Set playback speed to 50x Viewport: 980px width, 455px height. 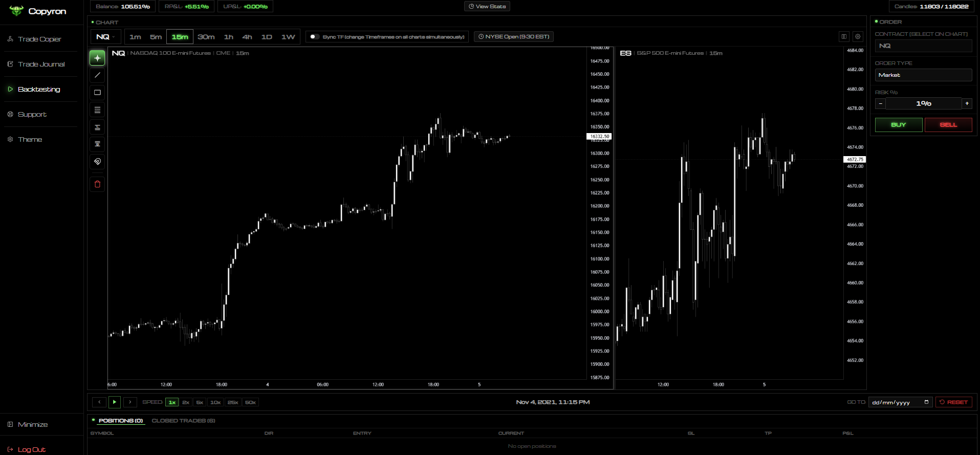(250, 402)
